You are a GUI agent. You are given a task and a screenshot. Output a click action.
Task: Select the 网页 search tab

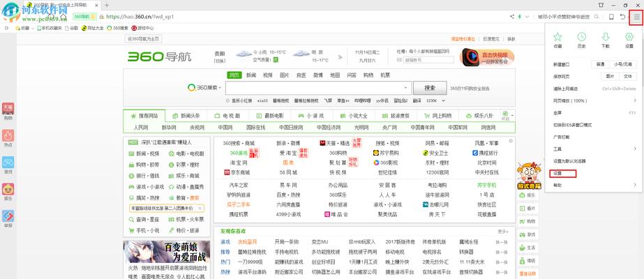pyautogui.click(x=234, y=75)
